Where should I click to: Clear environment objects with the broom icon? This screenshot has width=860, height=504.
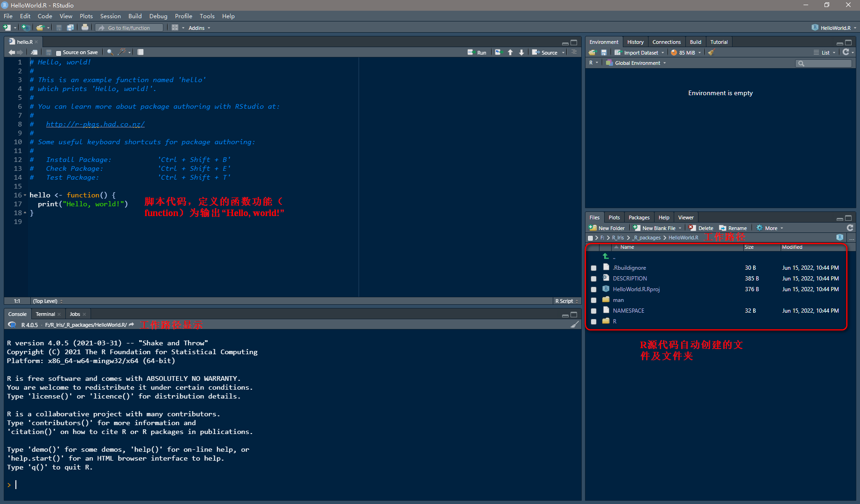(x=711, y=52)
